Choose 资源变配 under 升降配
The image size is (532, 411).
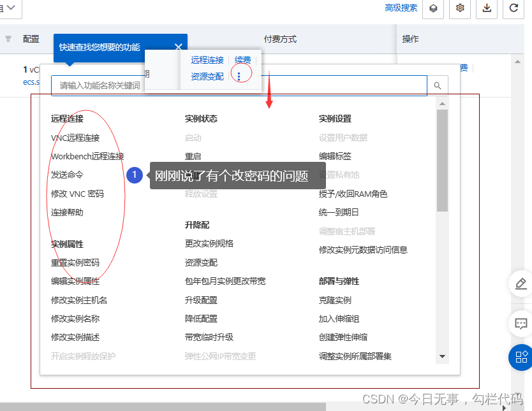(201, 263)
